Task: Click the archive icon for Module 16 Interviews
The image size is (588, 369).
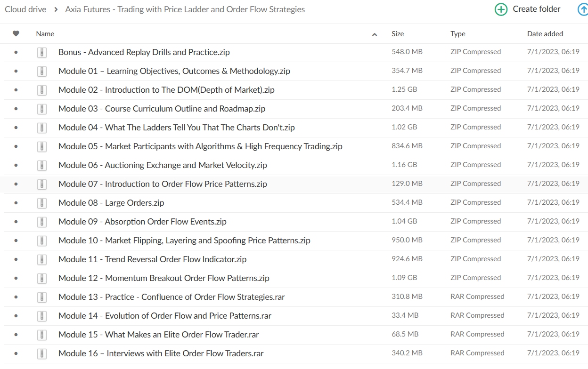Action: tap(42, 353)
